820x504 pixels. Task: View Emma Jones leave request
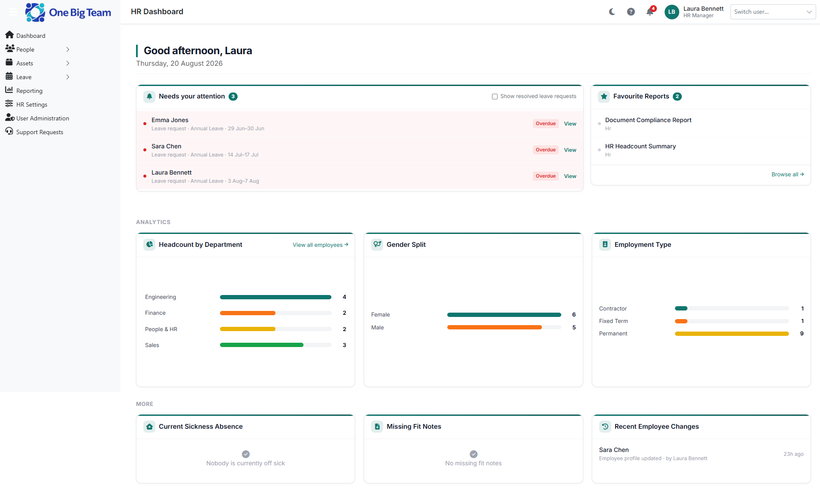pos(570,124)
